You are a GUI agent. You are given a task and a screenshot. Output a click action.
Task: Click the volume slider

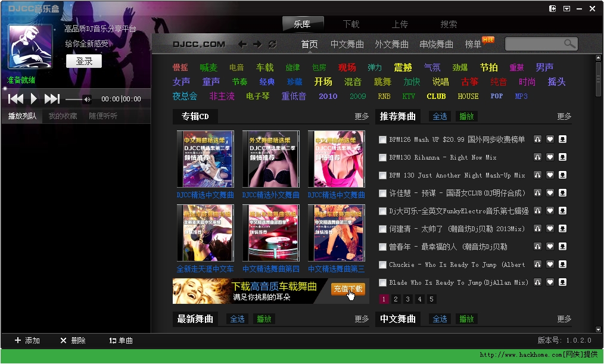pos(74,99)
